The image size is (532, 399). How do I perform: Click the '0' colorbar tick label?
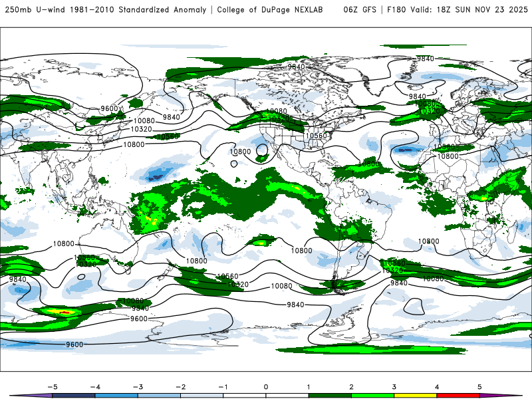click(x=266, y=387)
